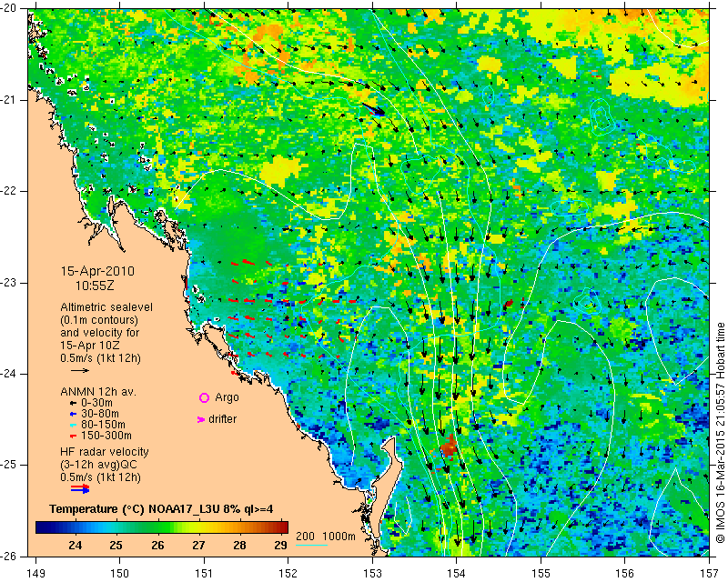Click the pink drifter arrow symbol in legend
This screenshot has height=582, width=728.
(201, 419)
